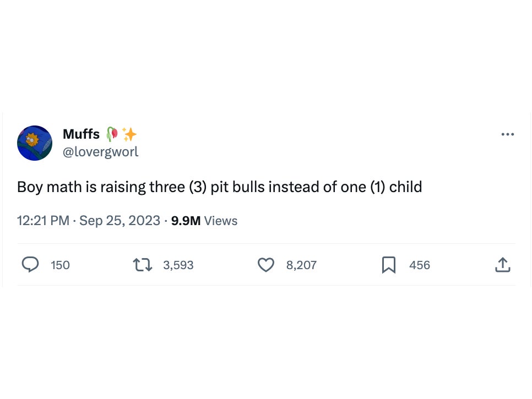The image size is (532, 399).
Task: Click the 12:21 PM timestamp
Action: click(x=43, y=221)
